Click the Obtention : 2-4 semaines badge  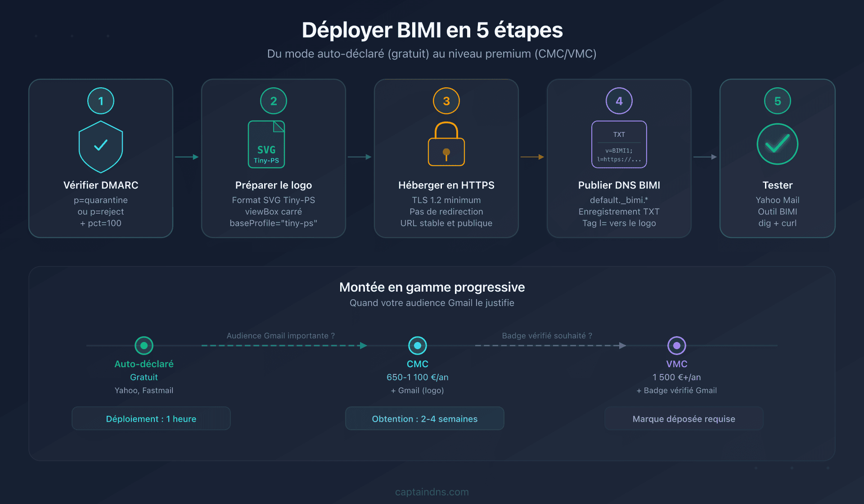click(x=425, y=418)
